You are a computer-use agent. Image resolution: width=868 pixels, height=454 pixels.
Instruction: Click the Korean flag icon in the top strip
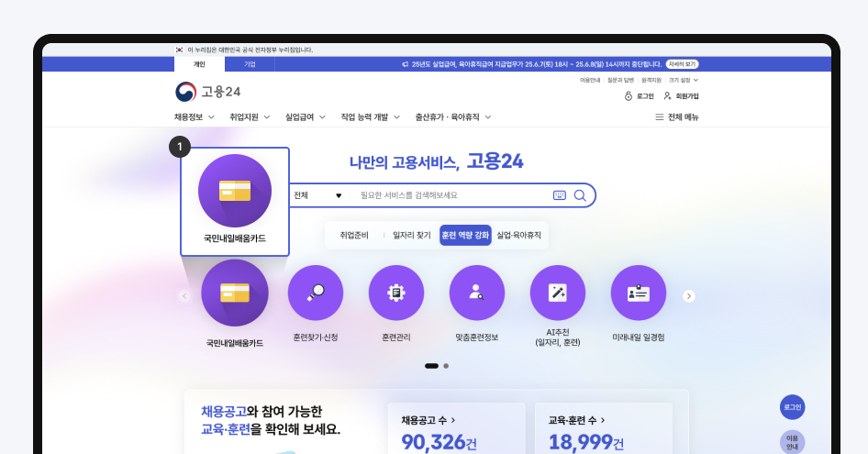pos(179,50)
